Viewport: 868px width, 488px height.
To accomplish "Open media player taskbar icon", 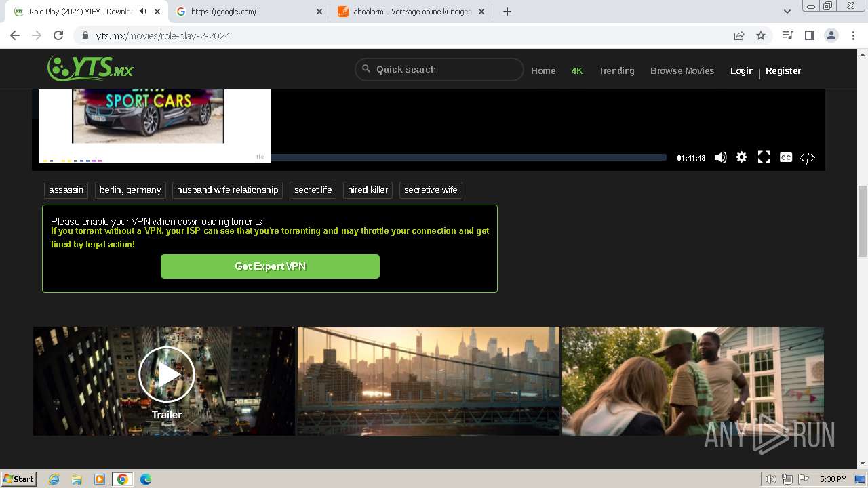I will (100, 479).
